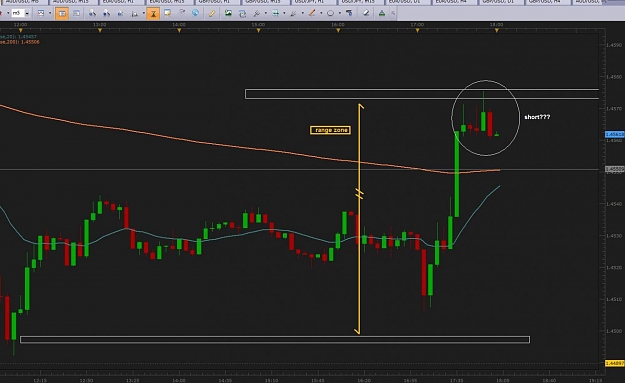Image resolution: width=625 pixels, height=383 pixels.
Task: Expand the arrow beside the gray diagonal tool
Action: click(x=303, y=13)
